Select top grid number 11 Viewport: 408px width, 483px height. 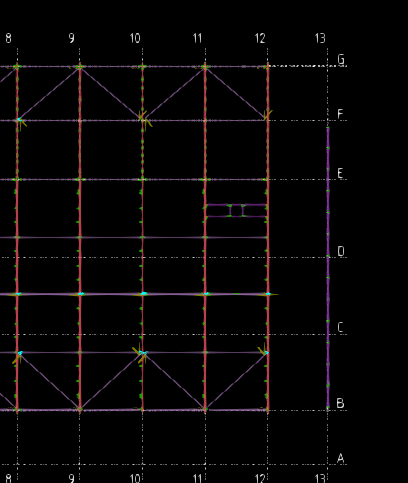point(197,38)
